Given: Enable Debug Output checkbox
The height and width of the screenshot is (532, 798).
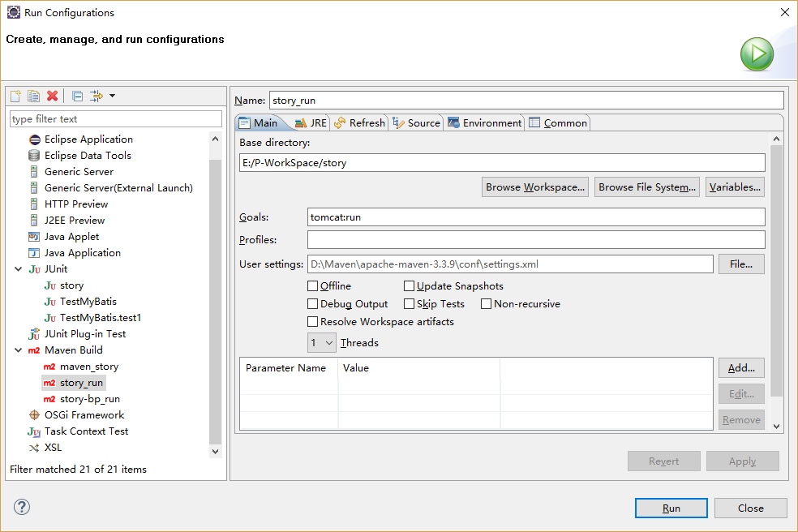Looking at the screenshot, I should point(312,304).
